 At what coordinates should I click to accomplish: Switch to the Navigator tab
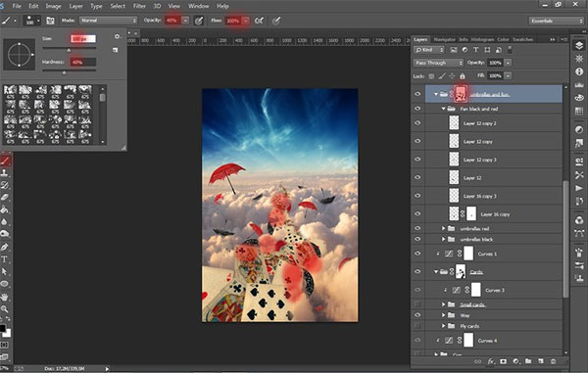(x=444, y=39)
